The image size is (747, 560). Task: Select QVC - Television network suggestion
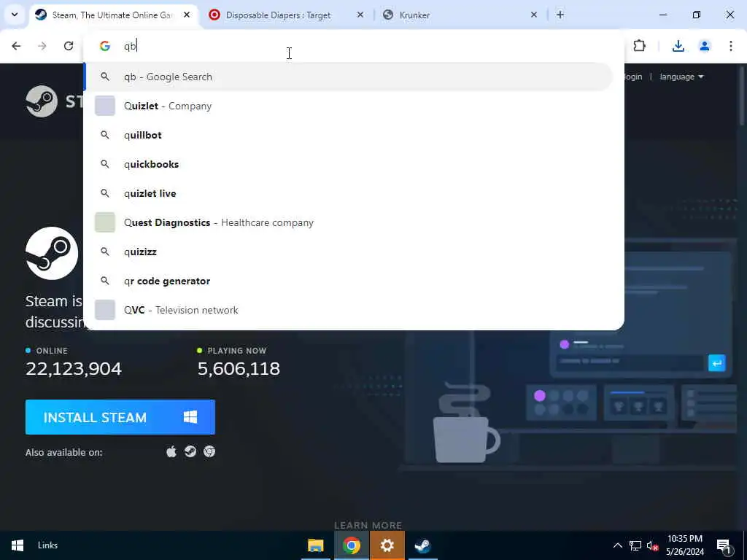point(349,309)
